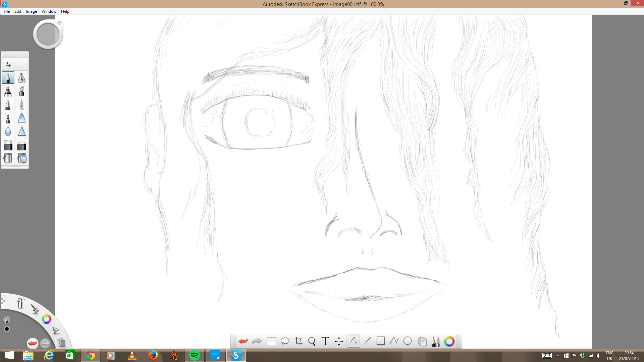
Task: Open the Image menu
Action: pyautogui.click(x=31, y=11)
